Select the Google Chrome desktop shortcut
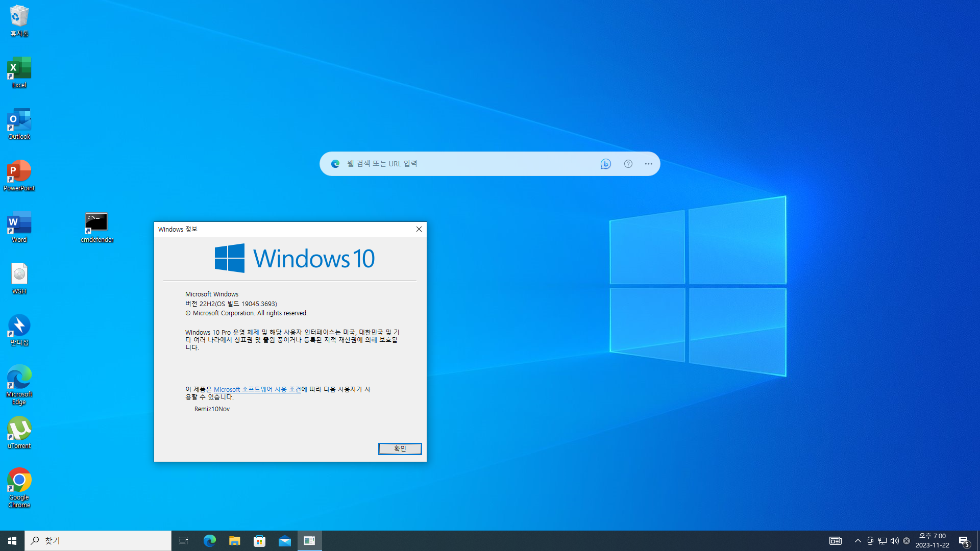This screenshot has width=980, height=551. (x=19, y=488)
